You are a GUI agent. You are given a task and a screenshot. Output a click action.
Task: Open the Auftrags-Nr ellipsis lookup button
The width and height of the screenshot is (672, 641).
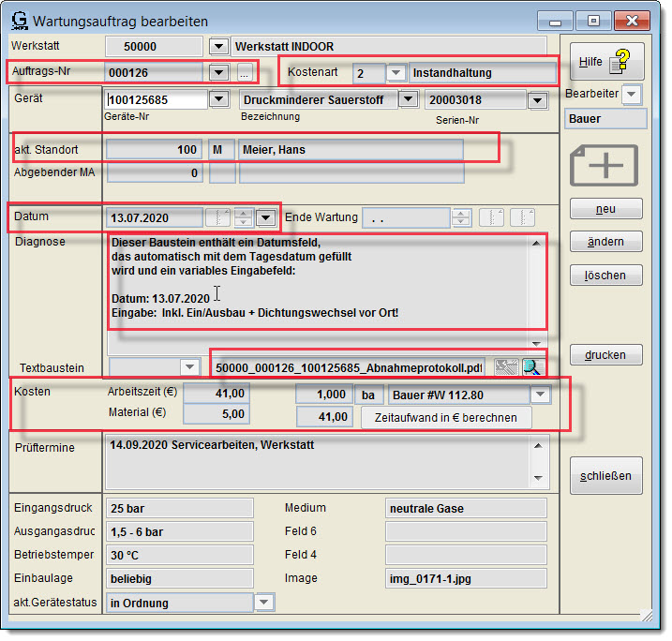[244, 72]
